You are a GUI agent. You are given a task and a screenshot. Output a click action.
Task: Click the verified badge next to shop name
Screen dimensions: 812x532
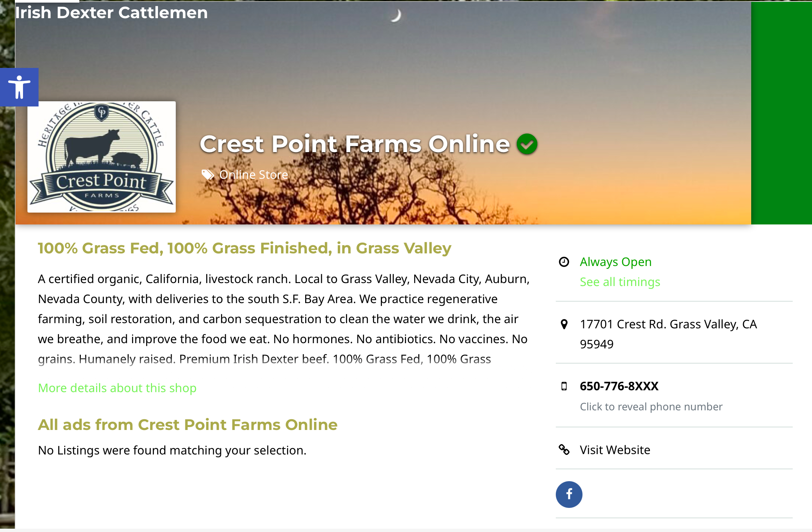tap(527, 144)
